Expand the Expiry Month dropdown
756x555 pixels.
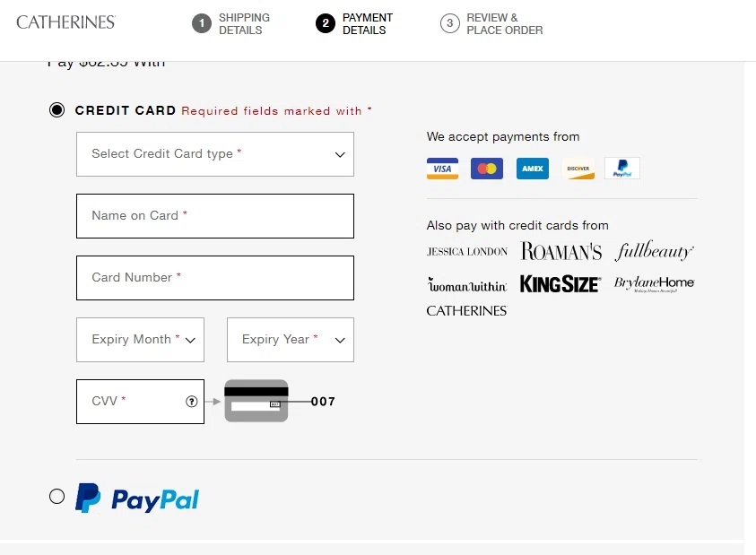pos(141,340)
